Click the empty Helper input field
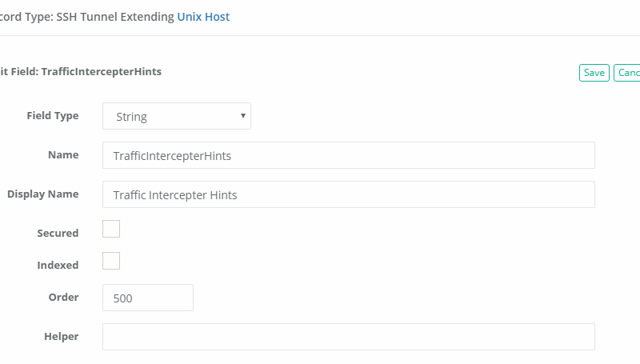The height and width of the screenshot is (364, 640). click(348, 337)
